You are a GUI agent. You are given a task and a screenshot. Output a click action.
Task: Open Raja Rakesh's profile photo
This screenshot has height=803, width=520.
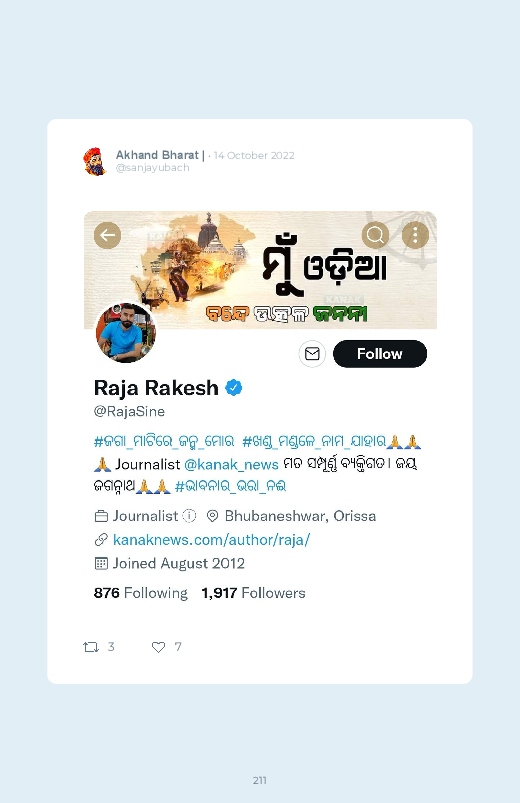tap(126, 333)
